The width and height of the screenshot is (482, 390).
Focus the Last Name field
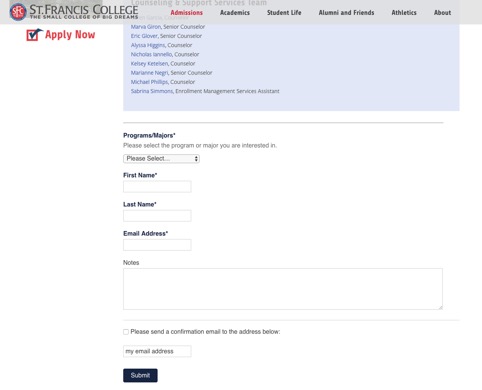click(157, 216)
